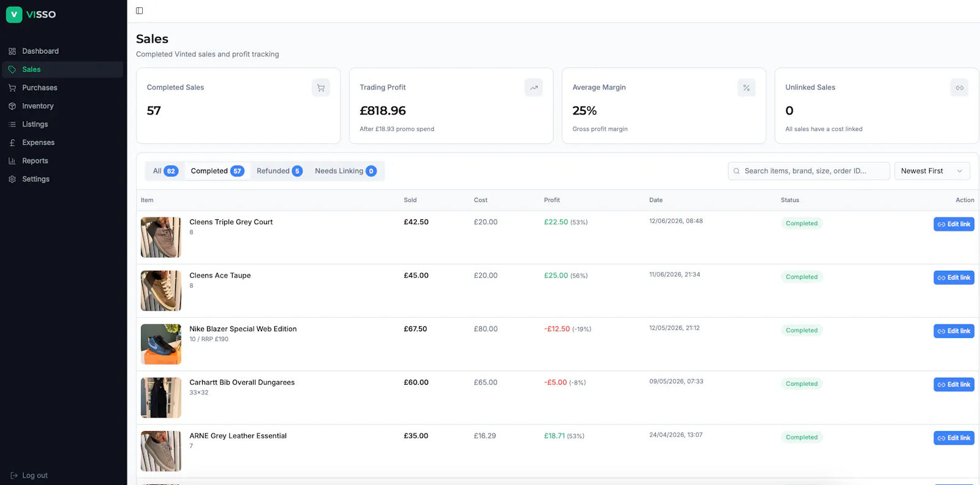The height and width of the screenshot is (485, 980).
Task: Click the -£12.50 profit value
Action: tap(557, 329)
